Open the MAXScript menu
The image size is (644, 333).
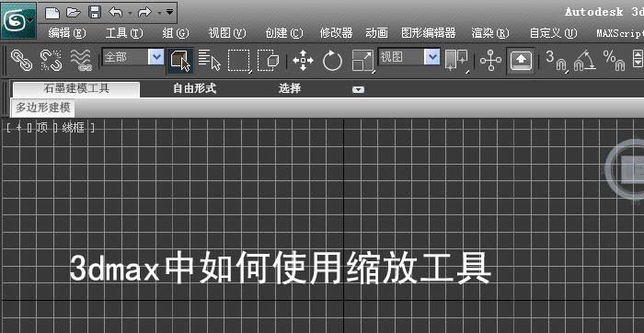point(620,33)
